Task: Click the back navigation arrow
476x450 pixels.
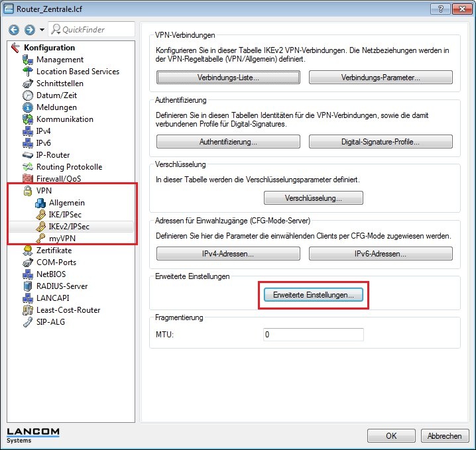Action: [x=13, y=30]
